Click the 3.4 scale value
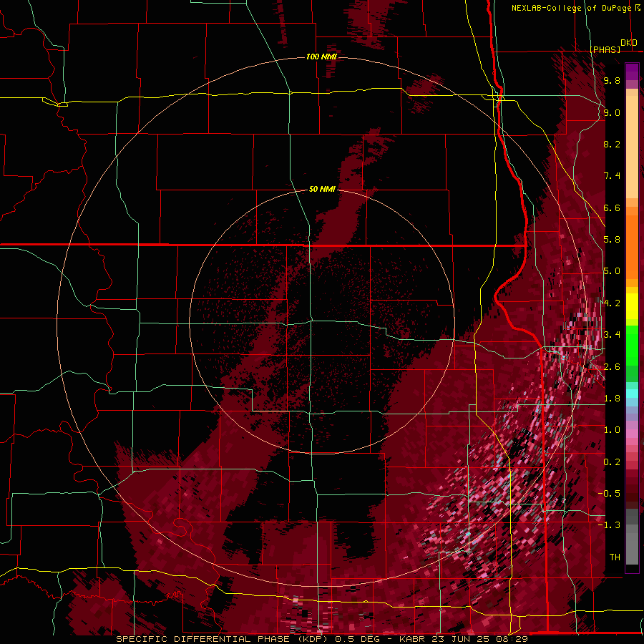The image size is (644, 644). [x=612, y=335]
